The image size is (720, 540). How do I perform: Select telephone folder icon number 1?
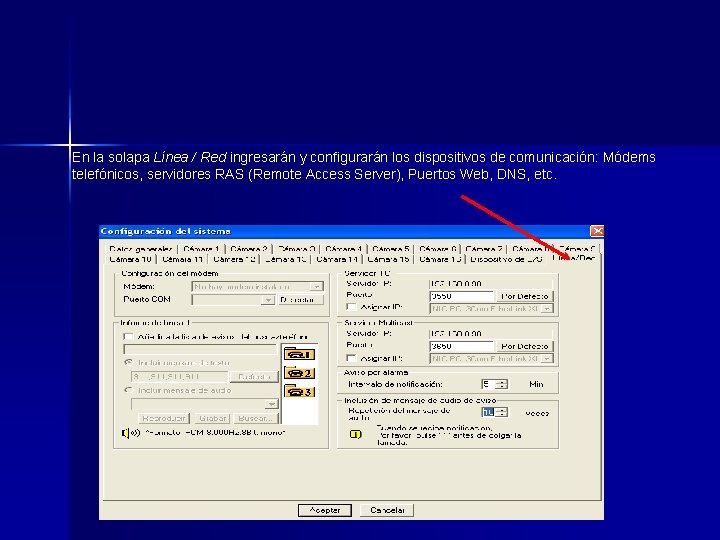[299, 354]
